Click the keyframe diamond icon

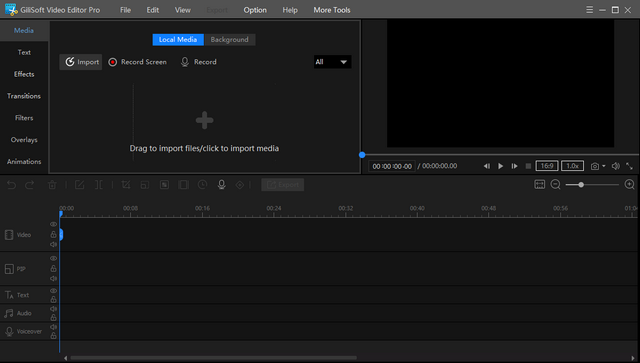[240, 185]
